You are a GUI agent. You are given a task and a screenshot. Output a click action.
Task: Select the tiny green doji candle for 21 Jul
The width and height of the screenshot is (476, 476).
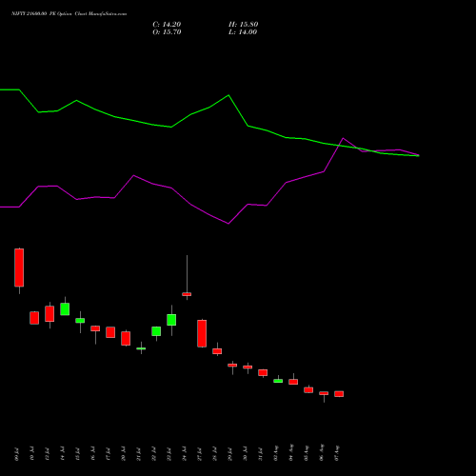(x=141, y=348)
